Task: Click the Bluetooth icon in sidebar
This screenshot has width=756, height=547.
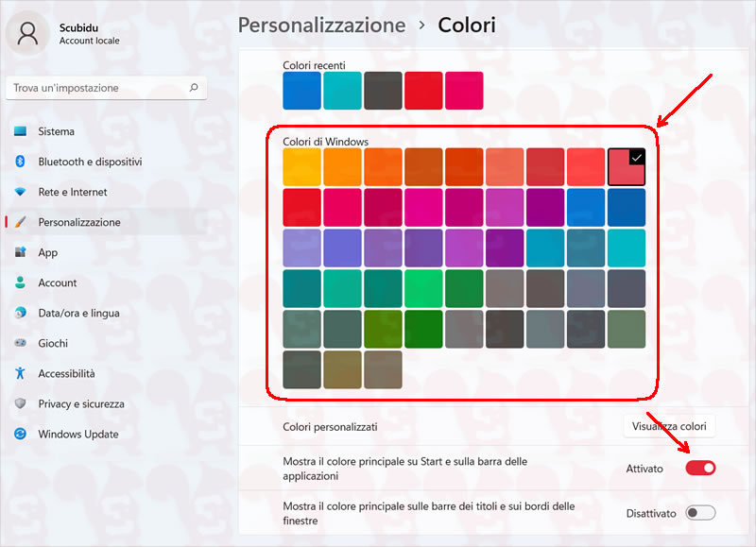Action: (20, 162)
